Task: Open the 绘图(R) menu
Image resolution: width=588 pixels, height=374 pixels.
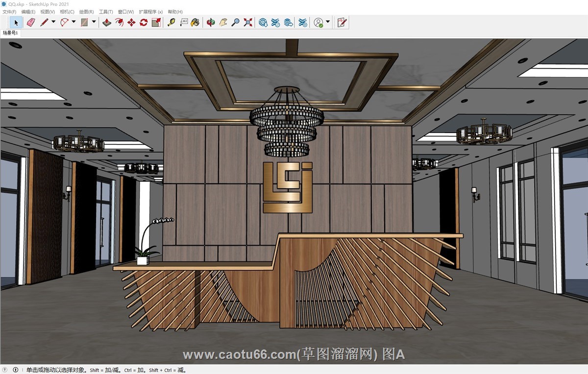Action: [87, 12]
